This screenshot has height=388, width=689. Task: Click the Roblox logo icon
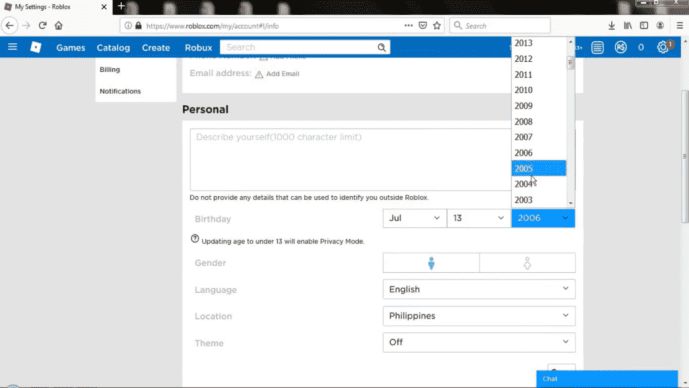click(36, 47)
